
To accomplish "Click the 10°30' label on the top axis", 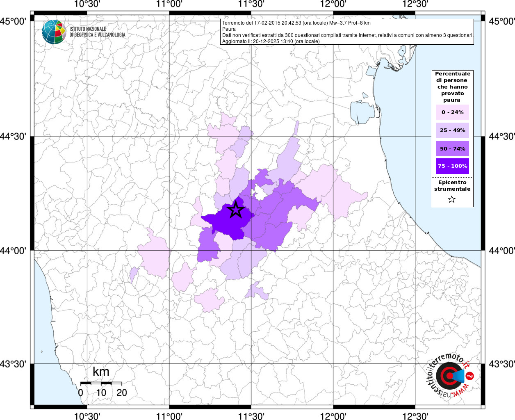I will (x=87, y=4).
